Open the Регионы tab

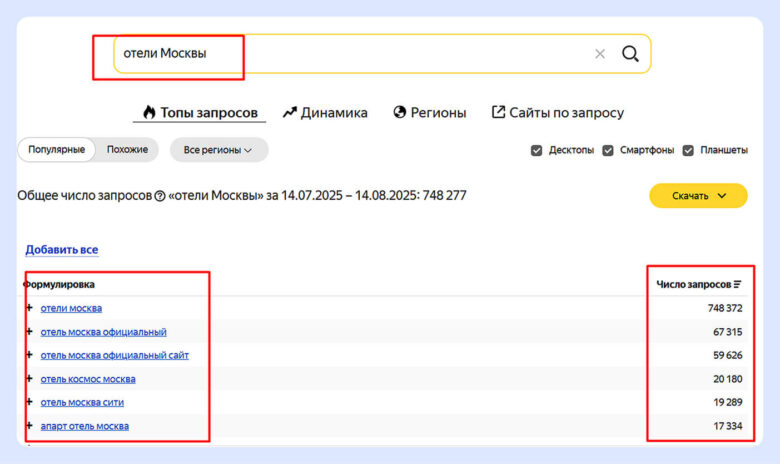(x=430, y=112)
